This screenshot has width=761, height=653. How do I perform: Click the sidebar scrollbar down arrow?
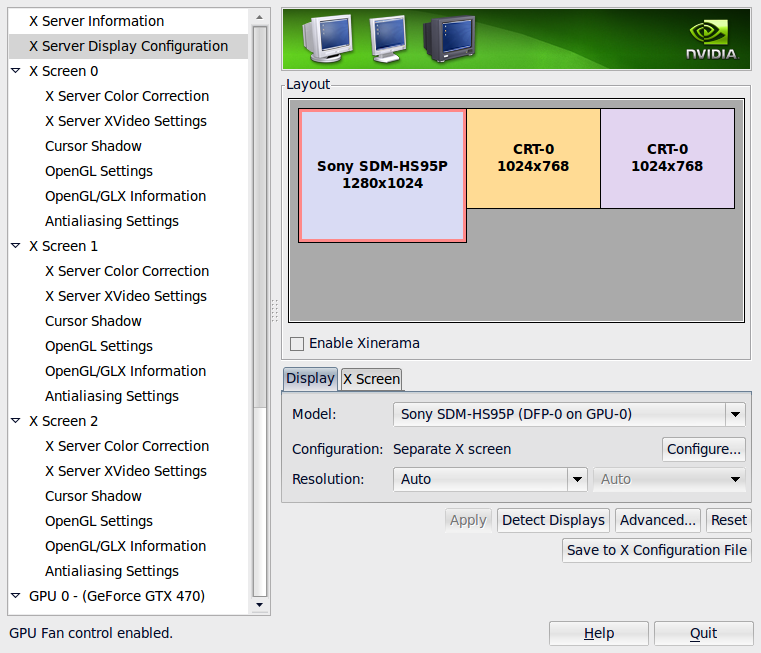[260, 605]
